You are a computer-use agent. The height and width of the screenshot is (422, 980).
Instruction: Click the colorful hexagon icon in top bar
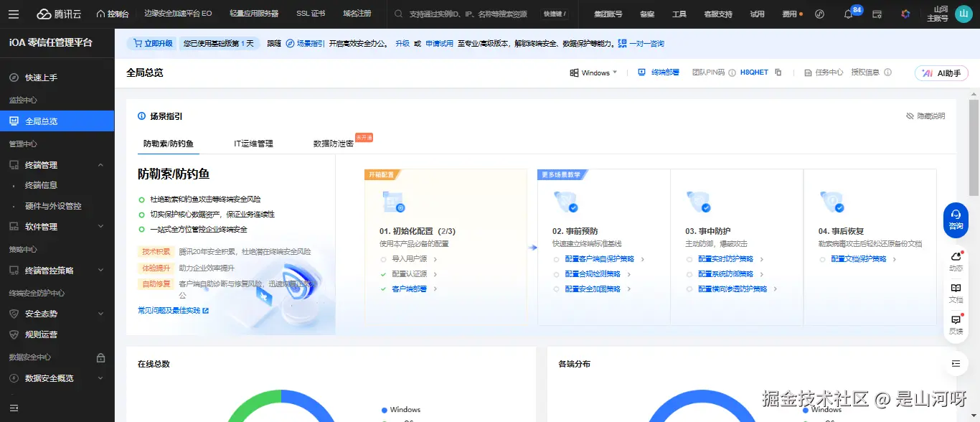point(905,14)
